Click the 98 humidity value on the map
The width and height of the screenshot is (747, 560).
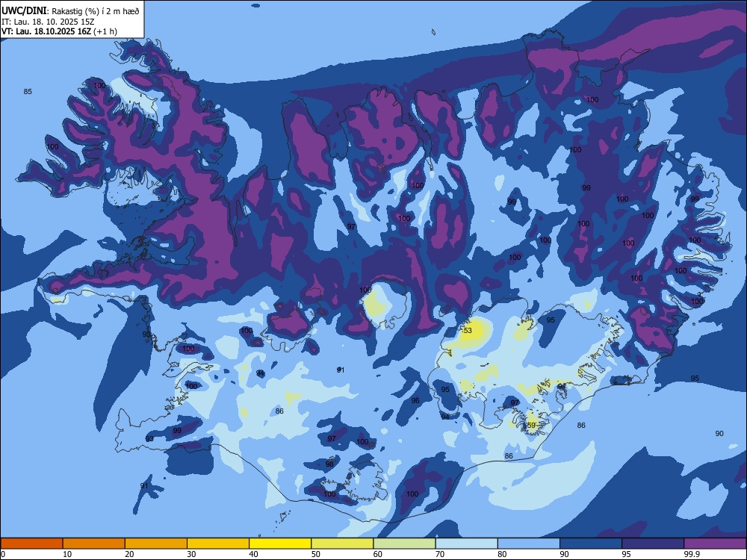tap(329, 464)
